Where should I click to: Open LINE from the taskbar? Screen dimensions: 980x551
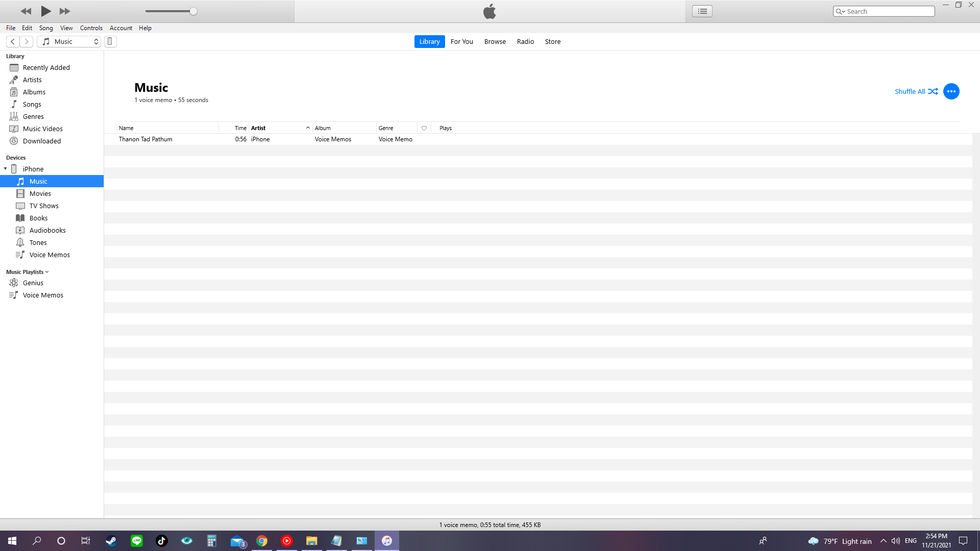tap(136, 541)
